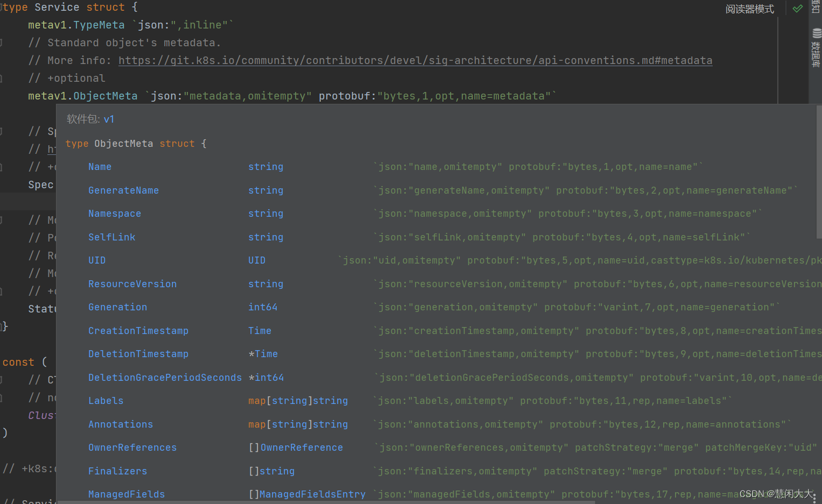Open the Time type of CreationTimestamp
Image resolution: width=822 pixels, height=504 pixels.
[x=259, y=331]
